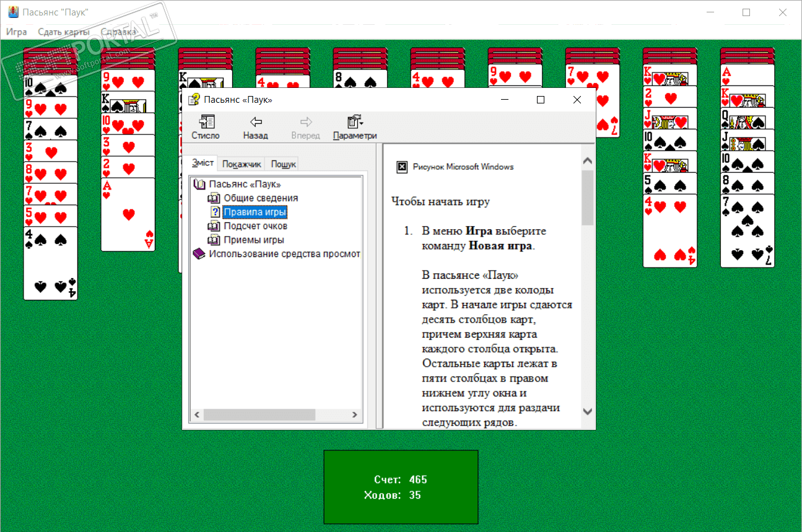Click the "Ходов: 35" moves text
The width and height of the screenshot is (802, 532).
tap(393, 495)
